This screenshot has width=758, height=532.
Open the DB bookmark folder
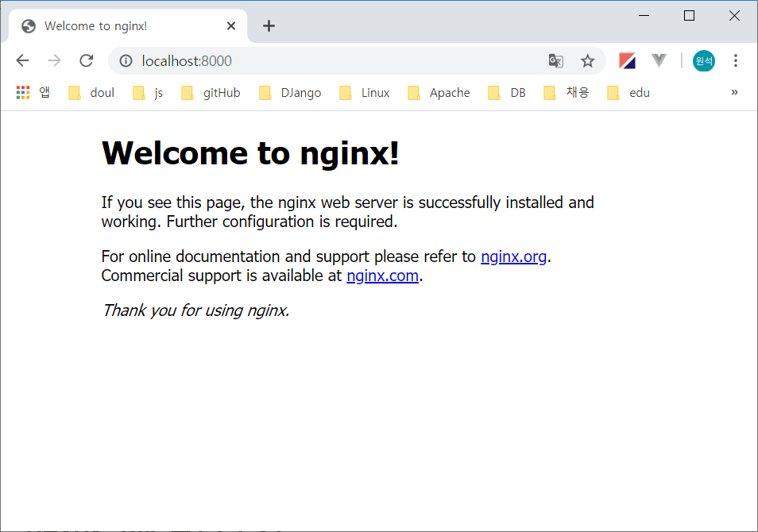click(x=507, y=93)
